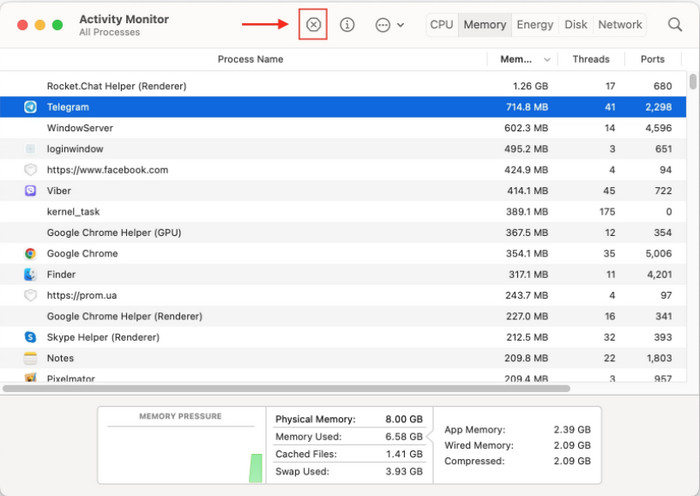Sort by Mem... column header
This screenshot has height=496, width=700.
[x=516, y=59]
